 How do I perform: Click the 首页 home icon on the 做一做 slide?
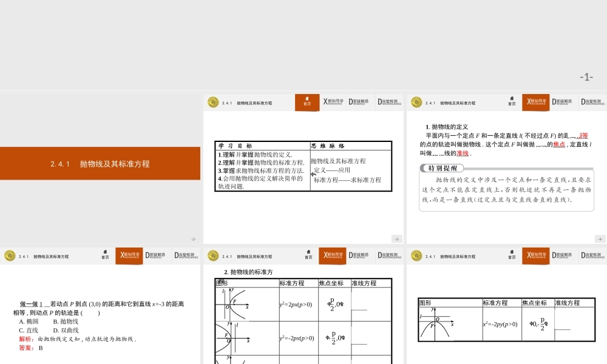105,255
